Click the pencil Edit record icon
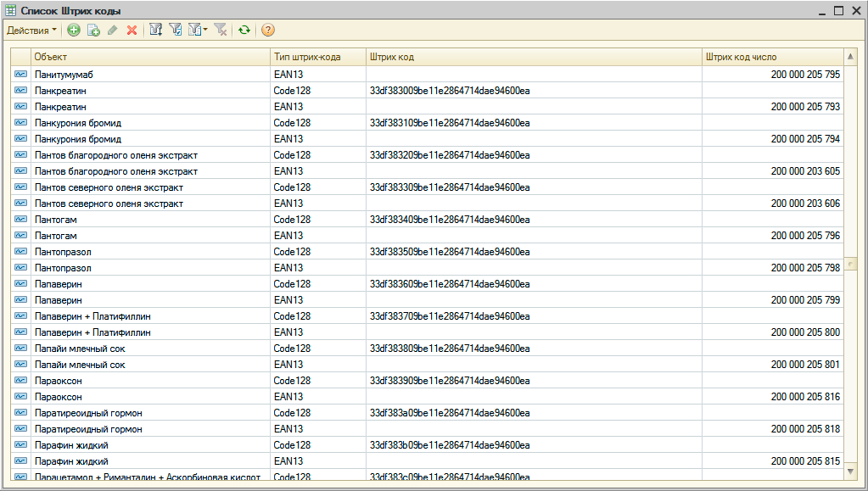 click(112, 31)
